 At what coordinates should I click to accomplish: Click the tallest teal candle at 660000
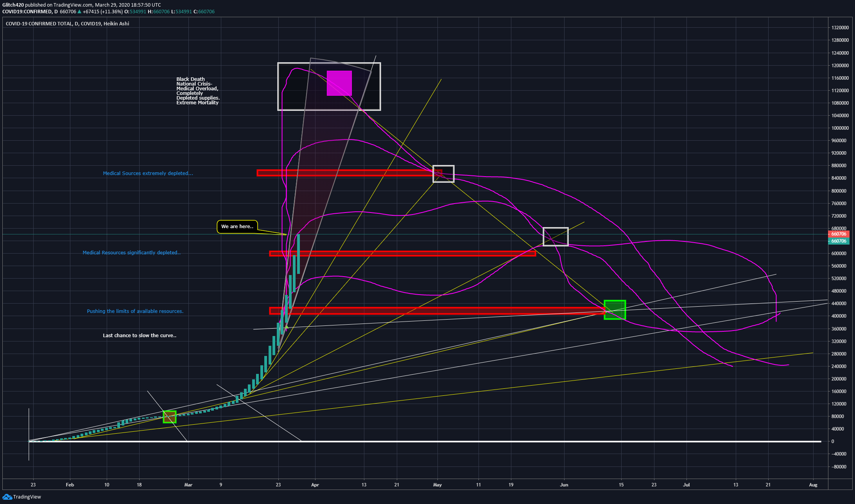click(298, 254)
